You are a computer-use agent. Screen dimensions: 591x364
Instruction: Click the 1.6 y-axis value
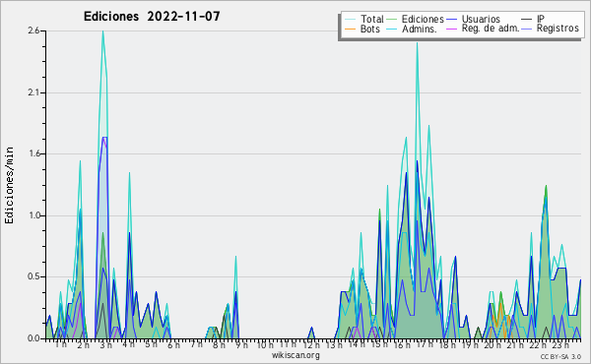[x=33, y=153]
